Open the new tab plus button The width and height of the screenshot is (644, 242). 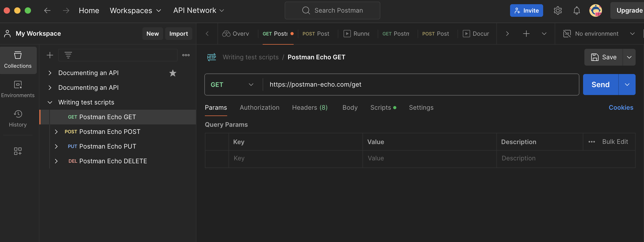pos(526,34)
